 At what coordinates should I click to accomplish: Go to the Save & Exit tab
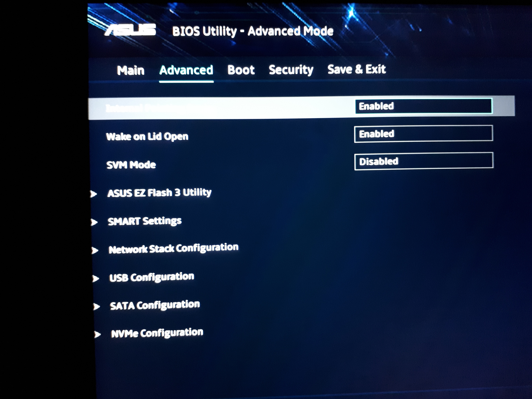[356, 69]
